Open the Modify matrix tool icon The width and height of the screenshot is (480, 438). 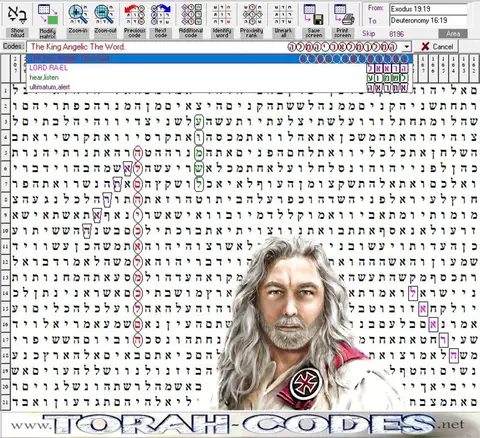click(x=47, y=14)
